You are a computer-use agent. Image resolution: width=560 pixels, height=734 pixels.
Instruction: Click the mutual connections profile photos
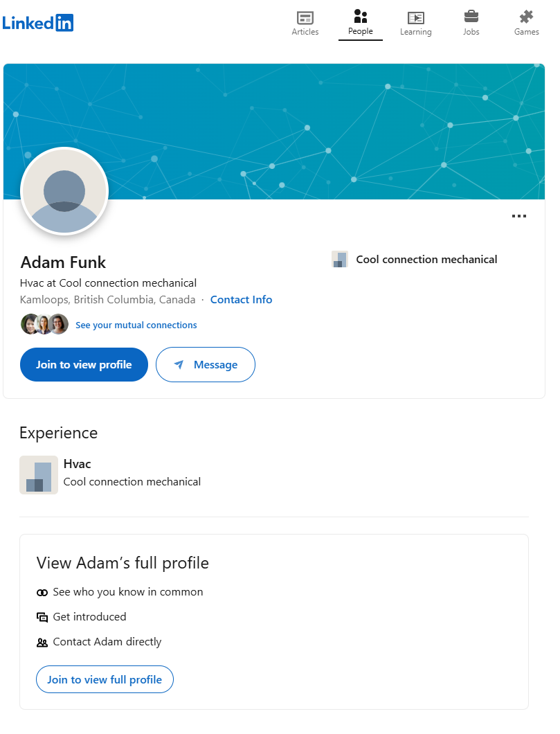[44, 324]
